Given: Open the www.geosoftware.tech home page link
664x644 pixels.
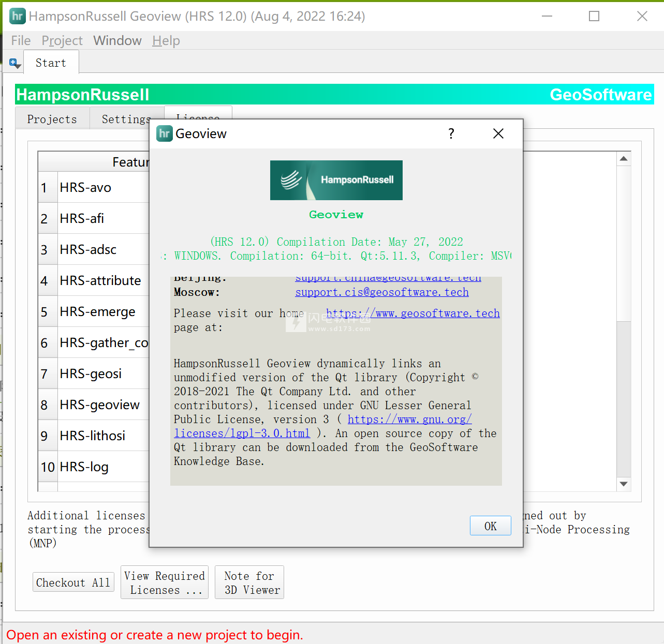Looking at the screenshot, I should coord(412,313).
